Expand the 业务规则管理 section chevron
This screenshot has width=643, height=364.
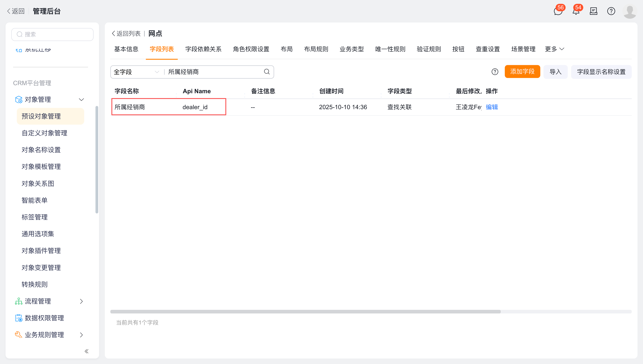click(x=81, y=335)
